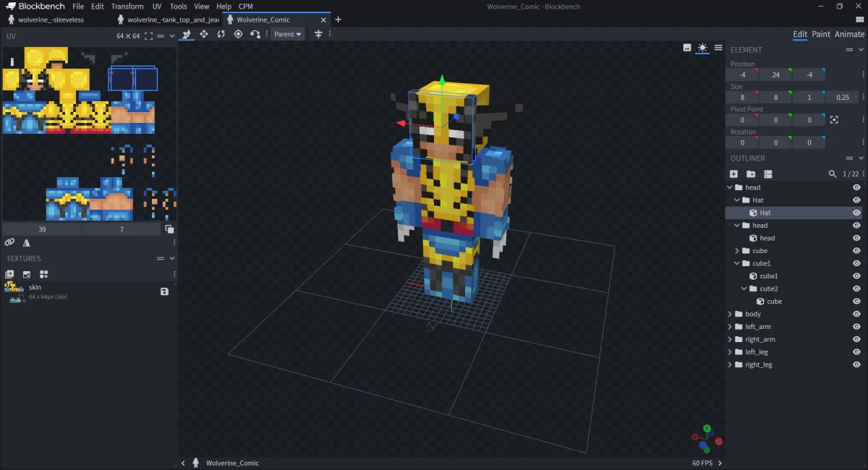Collapse the Element panel
Viewport: 868px width, 470px height.
[x=861, y=50]
